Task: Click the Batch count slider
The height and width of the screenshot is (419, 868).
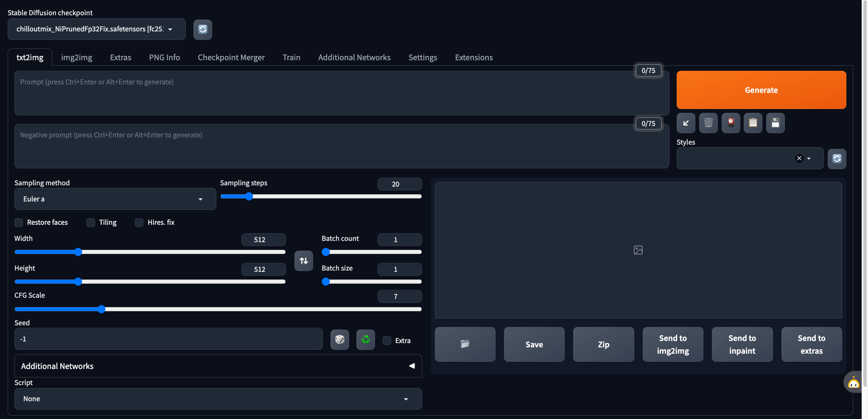Action: pos(372,252)
